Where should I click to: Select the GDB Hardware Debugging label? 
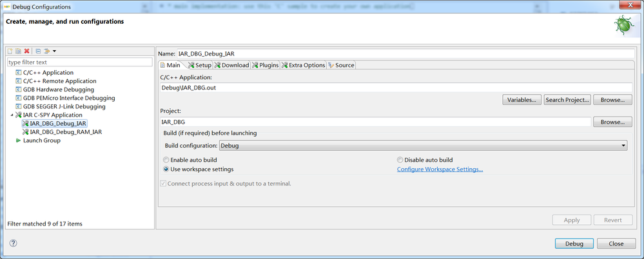click(59, 90)
